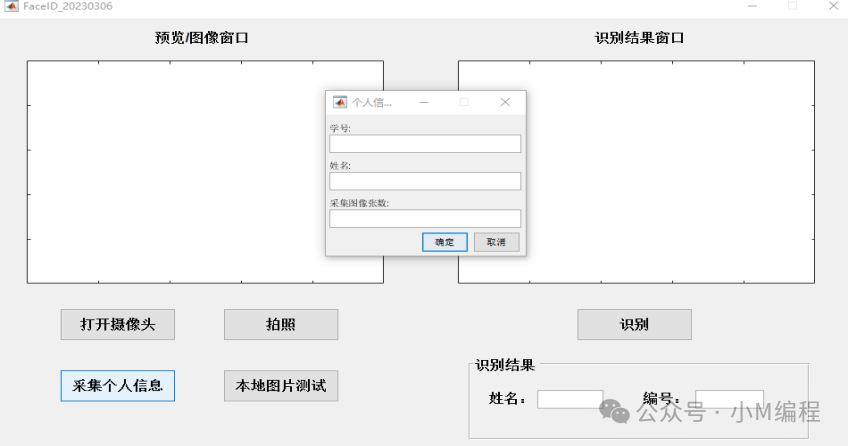Minimize the FaceID_20230306 window
Viewport: 848px width, 446px height.
click(x=752, y=6)
